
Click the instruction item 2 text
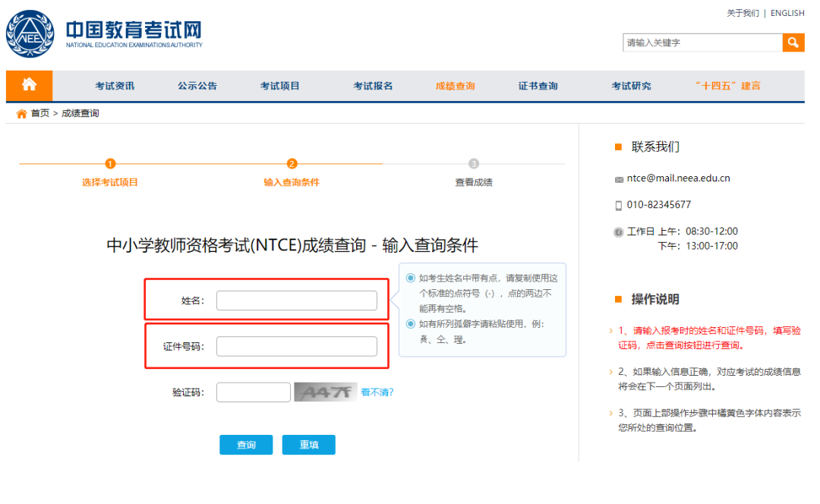(709, 379)
